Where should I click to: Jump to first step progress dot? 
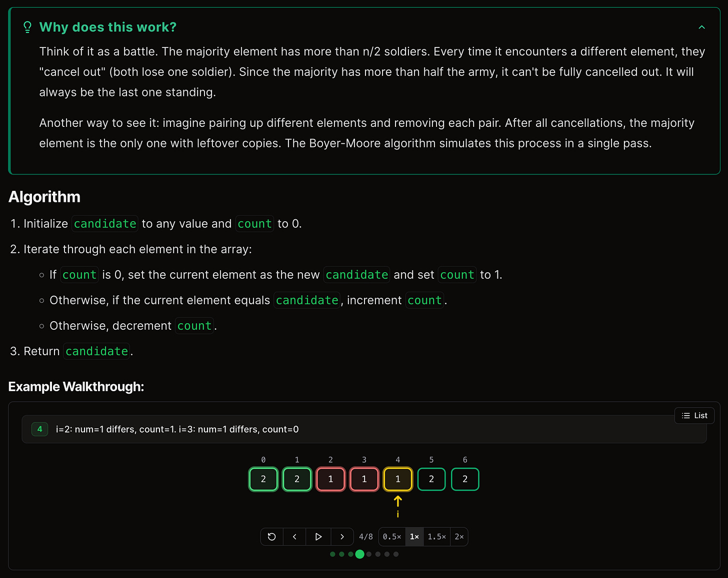point(332,554)
